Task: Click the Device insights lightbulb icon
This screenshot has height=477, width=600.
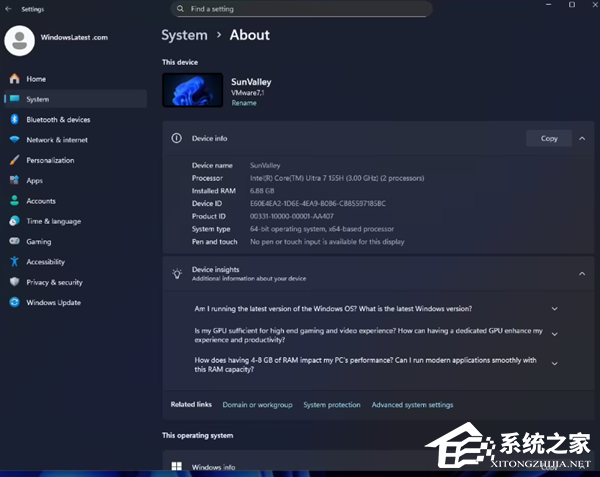Action: pyautogui.click(x=177, y=274)
